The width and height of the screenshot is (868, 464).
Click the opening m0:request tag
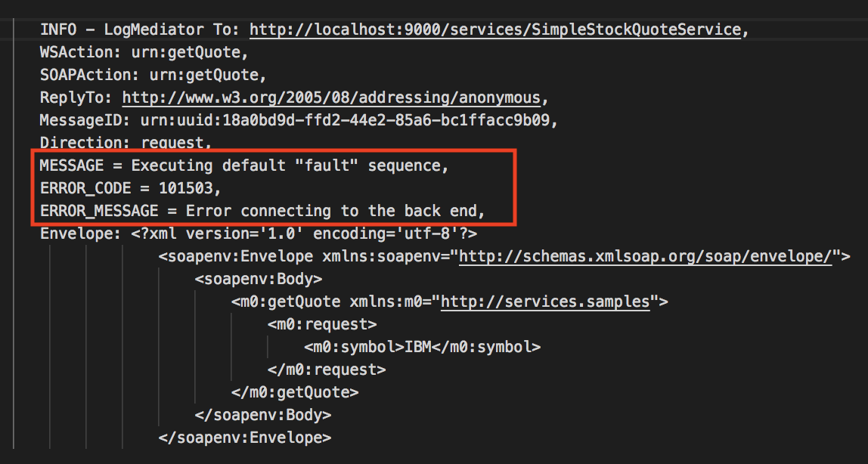pyautogui.click(x=322, y=325)
